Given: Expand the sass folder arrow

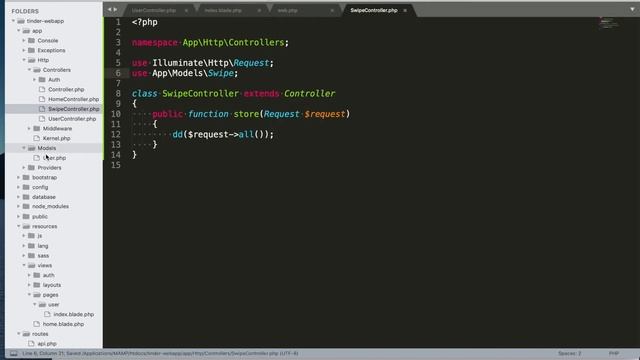Looking at the screenshot, I should coord(24,256).
